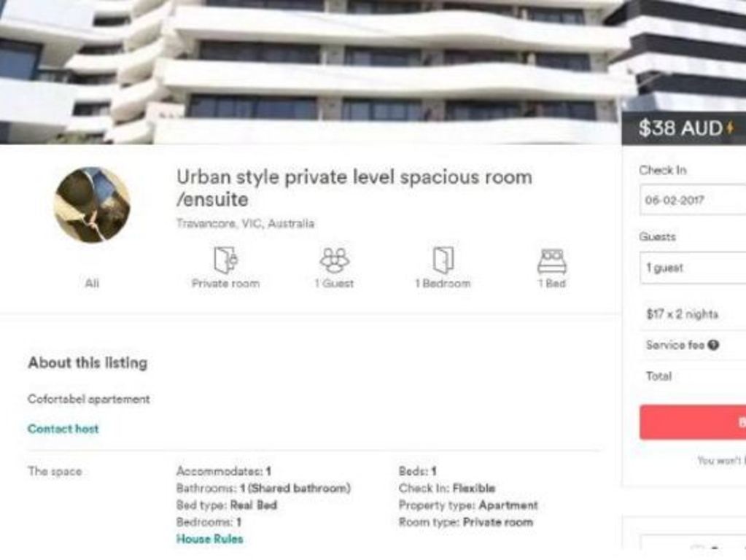Viewport: 746px width, 560px height.
Task: Click the apartment building cover photo
Action: point(311,71)
